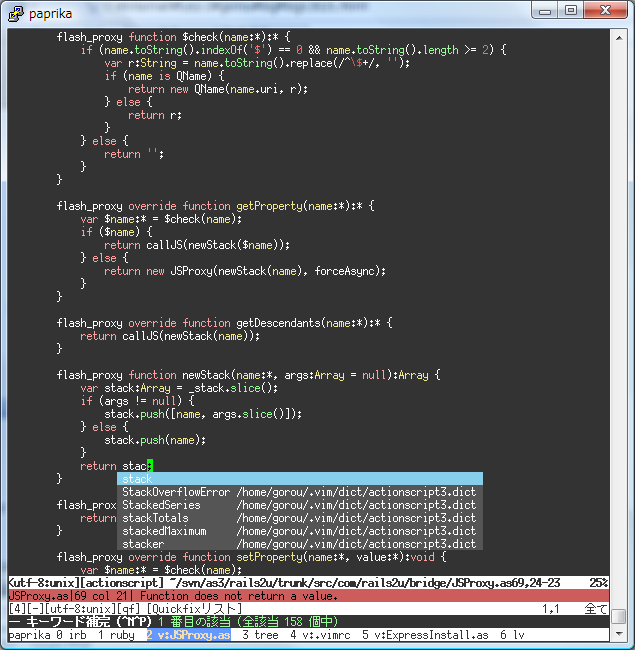Select 'stack' in the completion popup
635x650 pixels.
coord(300,479)
